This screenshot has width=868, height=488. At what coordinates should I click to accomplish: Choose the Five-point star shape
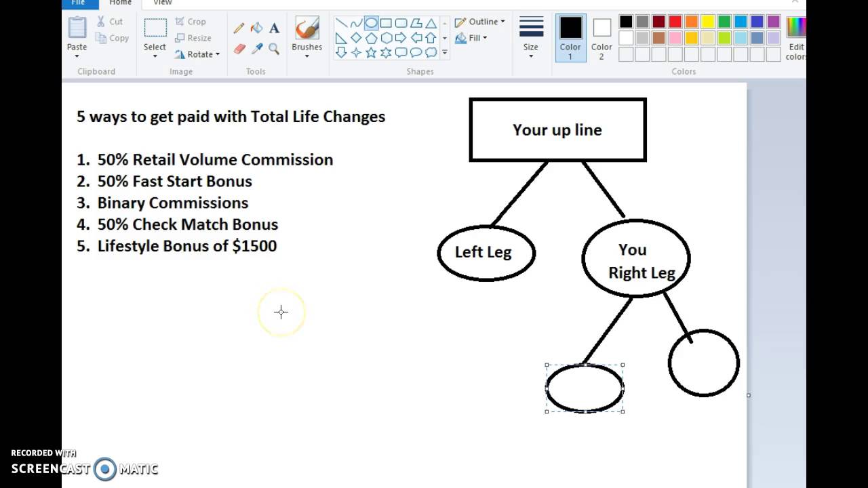click(x=371, y=52)
